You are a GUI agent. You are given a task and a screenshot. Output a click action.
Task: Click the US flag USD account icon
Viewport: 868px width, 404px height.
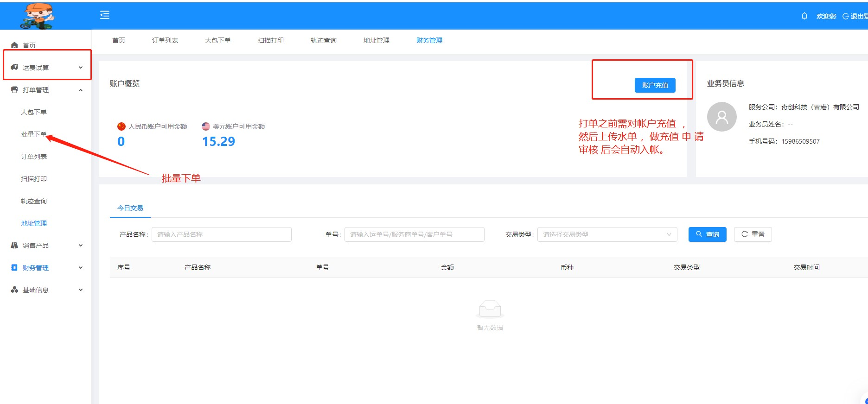206,126
